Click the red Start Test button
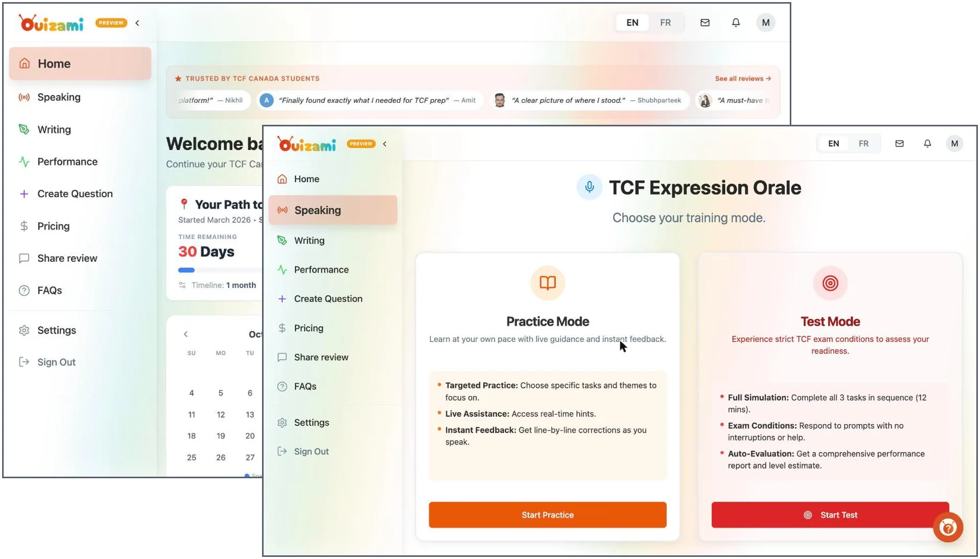 (x=830, y=515)
